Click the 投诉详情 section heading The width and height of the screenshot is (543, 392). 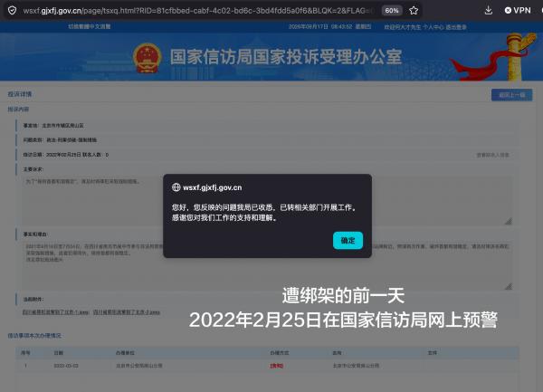(20, 94)
